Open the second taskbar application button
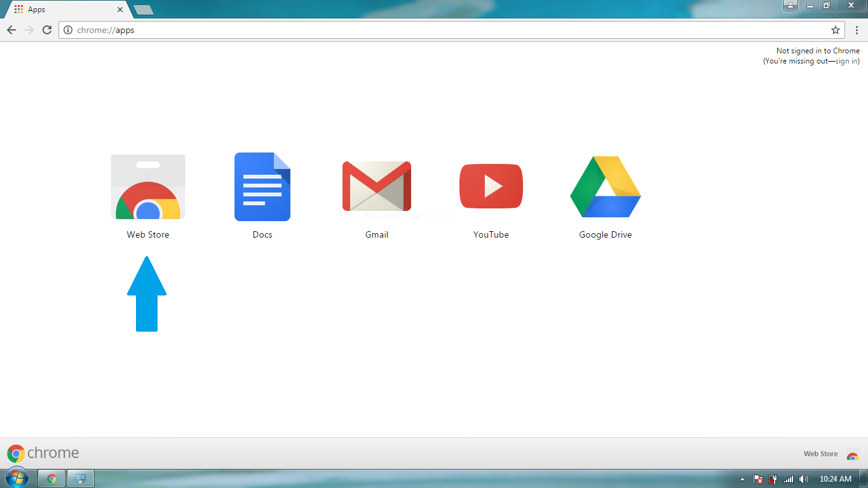Image resolution: width=868 pixels, height=488 pixels. click(x=81, y=478)
